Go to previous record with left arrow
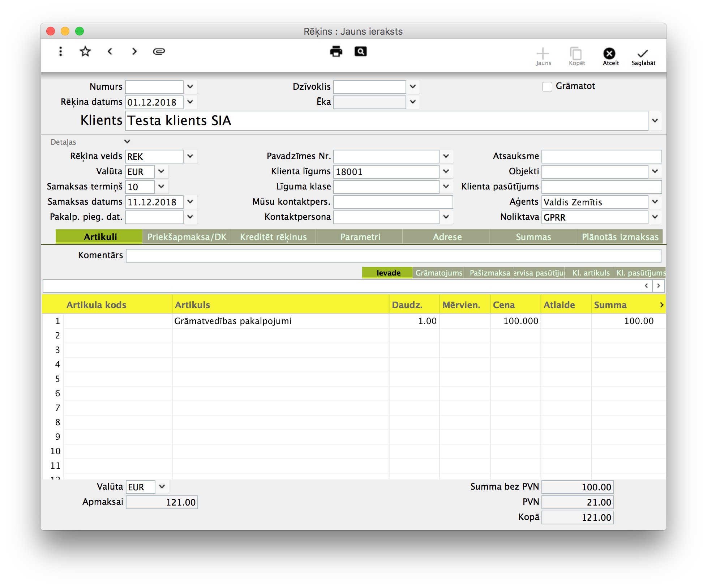 coord(110,52)
